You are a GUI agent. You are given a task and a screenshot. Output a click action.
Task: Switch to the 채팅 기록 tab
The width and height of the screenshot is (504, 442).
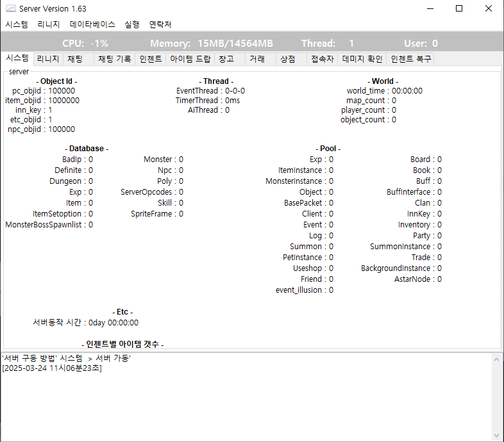pyautogui.click(x=114, y=59)
